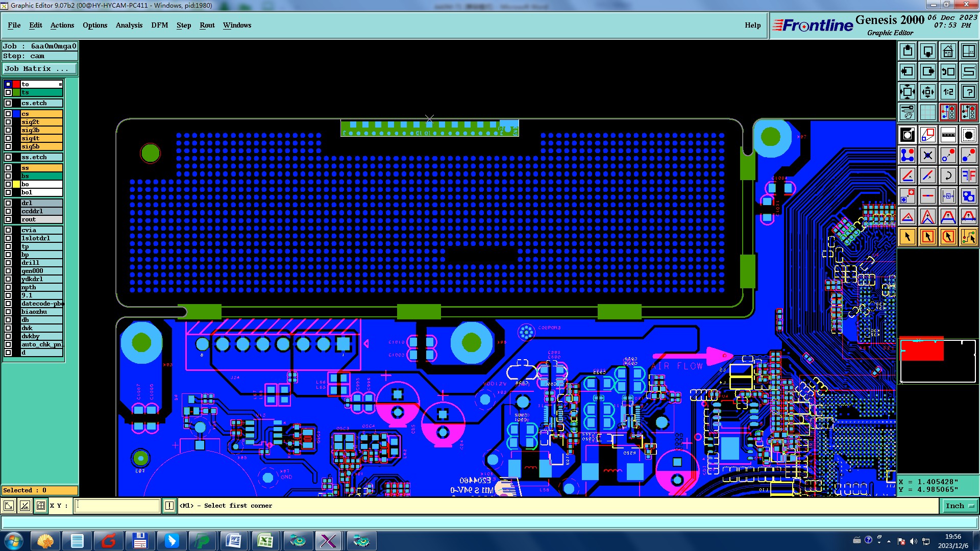This screenshot has width=980, height=551.
Task: Open the DFM menu
Action: (159, 25)
